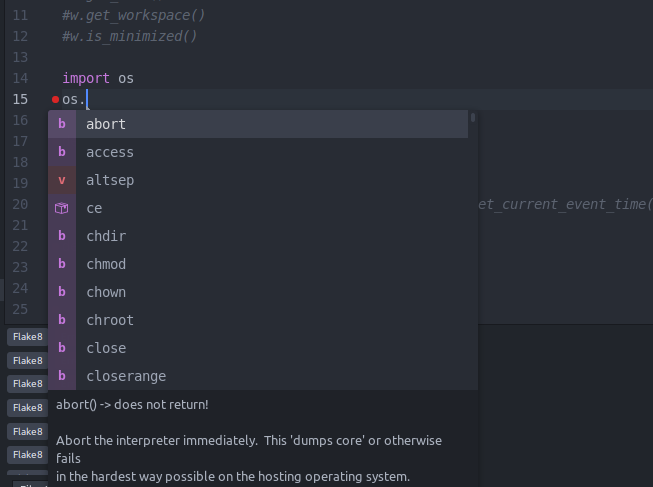This screenshot has width=653, height=487.
Task: Click the 'b' icon beside chroot
Action: pyautogui.click(x=62, y=320)
